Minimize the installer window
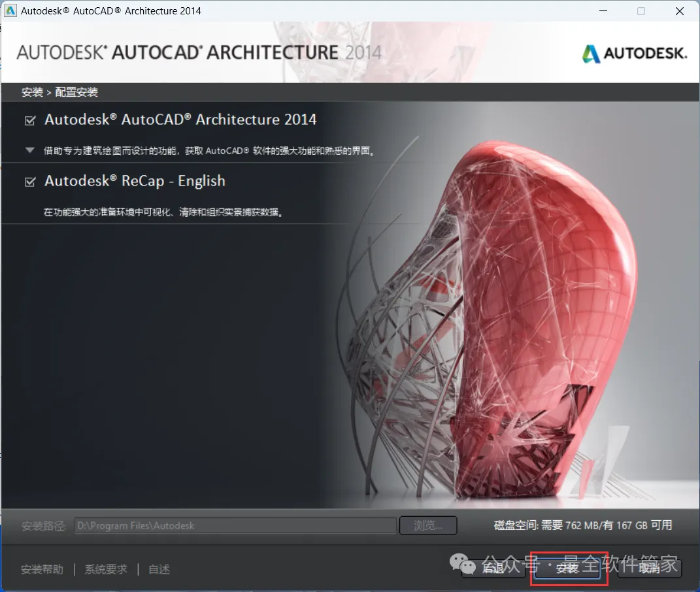This screenshot has height=592, width=700. pyautogui.click(x=603, y=10)
